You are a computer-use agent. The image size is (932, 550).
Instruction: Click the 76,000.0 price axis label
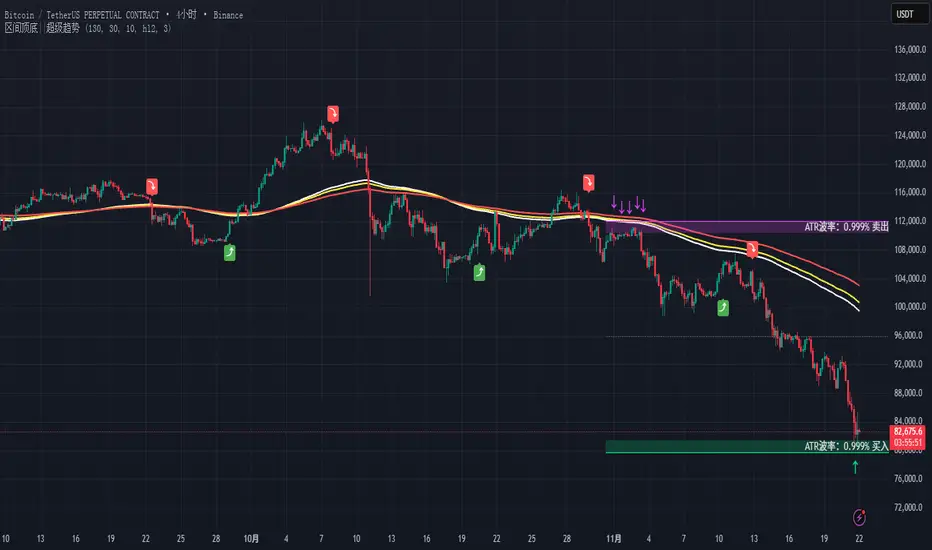coord(910,479)
